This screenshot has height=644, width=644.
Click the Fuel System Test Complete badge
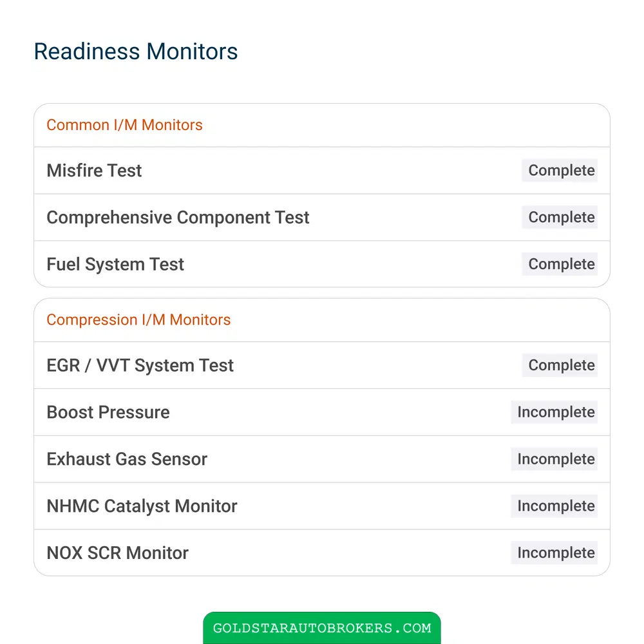(x=560, y=264)
